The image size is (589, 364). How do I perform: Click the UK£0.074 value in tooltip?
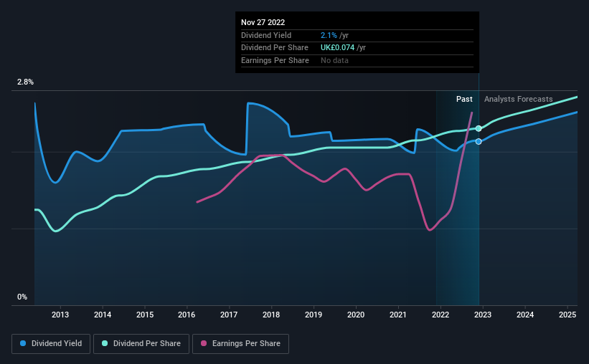337,48
